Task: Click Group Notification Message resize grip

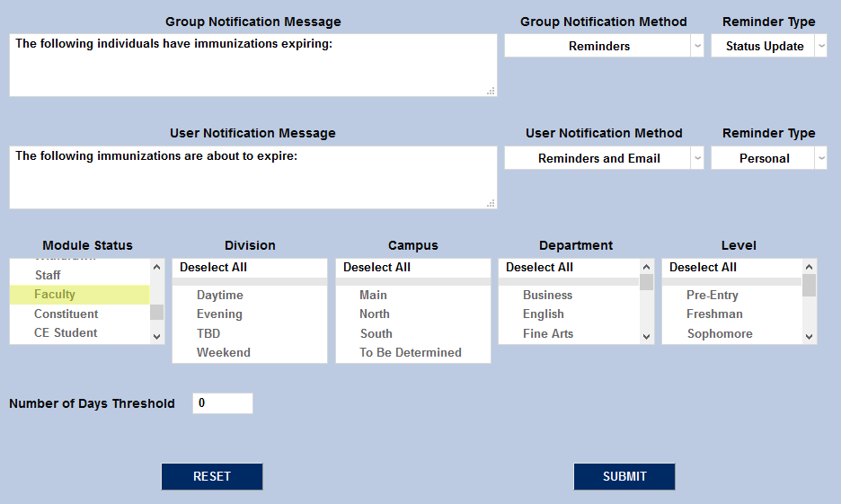Action: (x=491, y=91)
